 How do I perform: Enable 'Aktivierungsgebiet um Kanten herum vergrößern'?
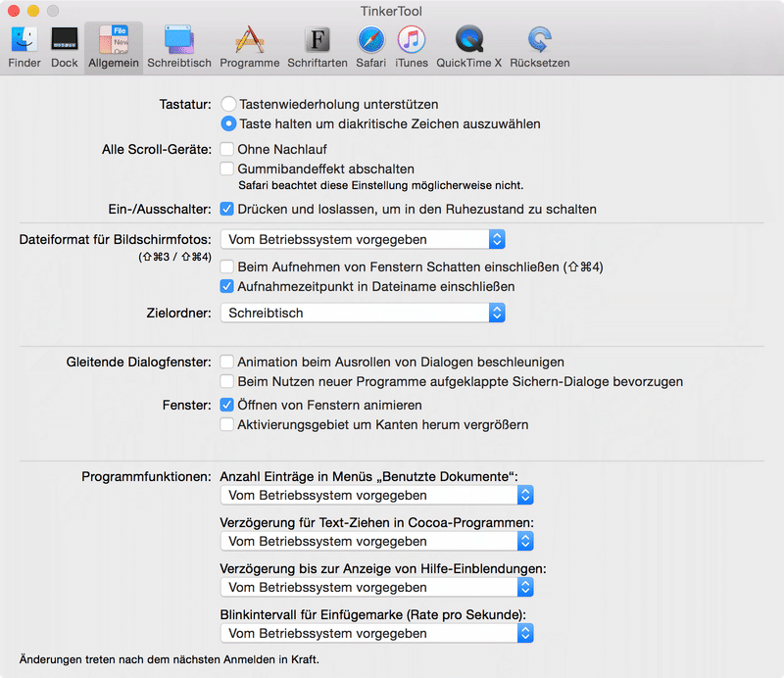(x=227, y=421)
